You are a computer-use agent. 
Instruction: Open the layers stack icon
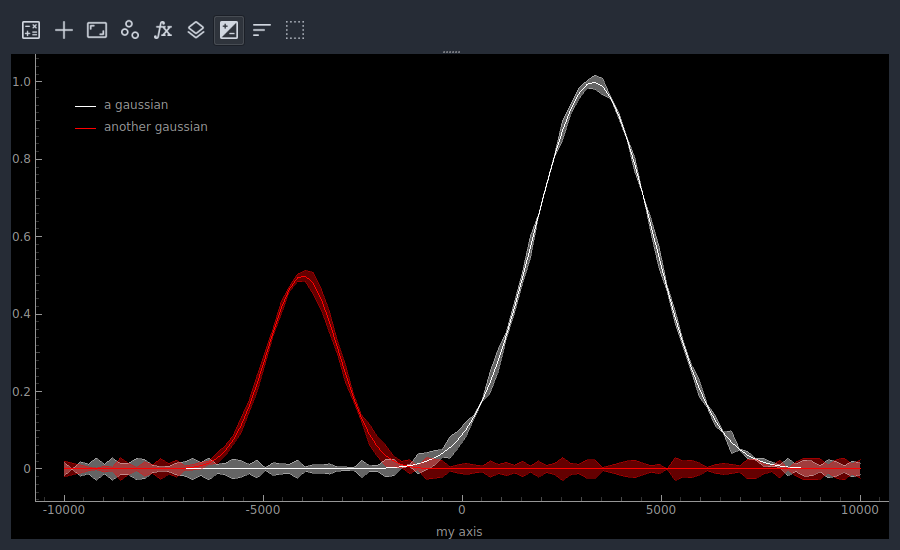click(196, 30)
